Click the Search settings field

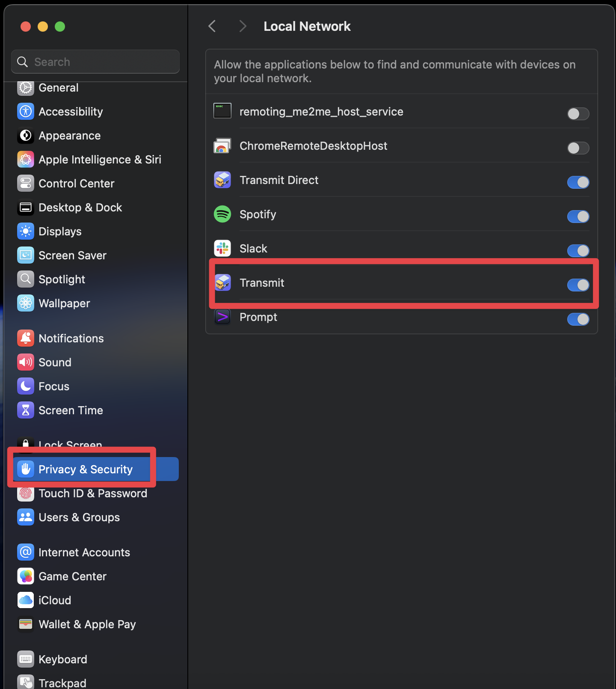click(95, 62)
